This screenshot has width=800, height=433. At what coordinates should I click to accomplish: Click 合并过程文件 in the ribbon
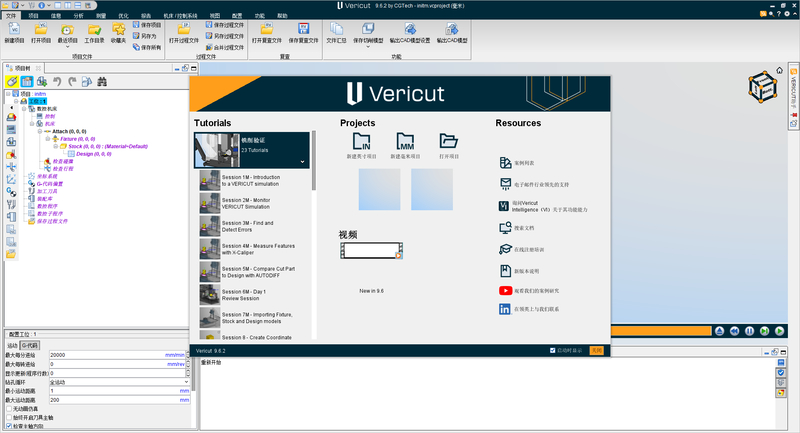tap(225, 47)
